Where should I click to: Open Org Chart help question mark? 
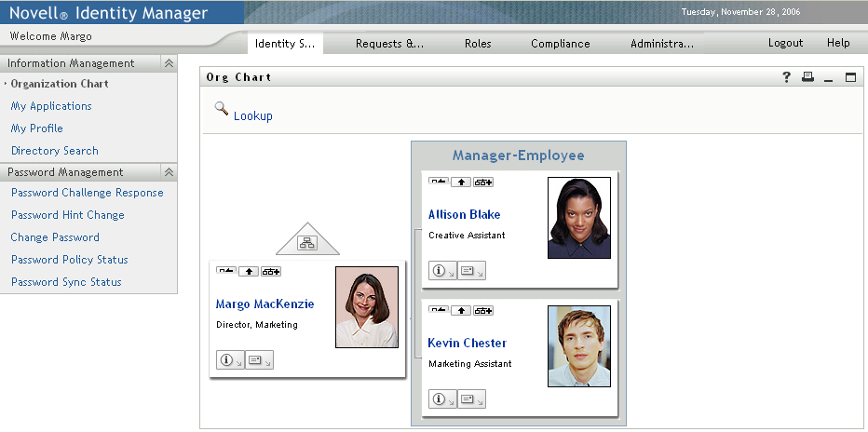(x=786, y=77)
